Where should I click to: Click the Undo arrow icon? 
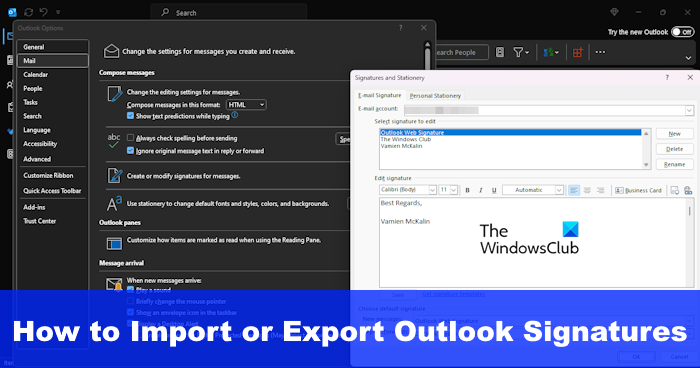pos(43,12)
